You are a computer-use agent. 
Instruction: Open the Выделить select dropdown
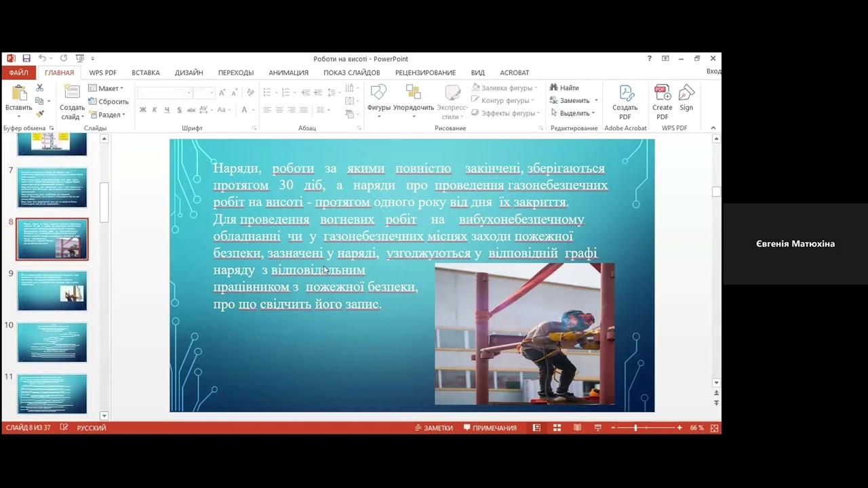click(x=572, y=113)
